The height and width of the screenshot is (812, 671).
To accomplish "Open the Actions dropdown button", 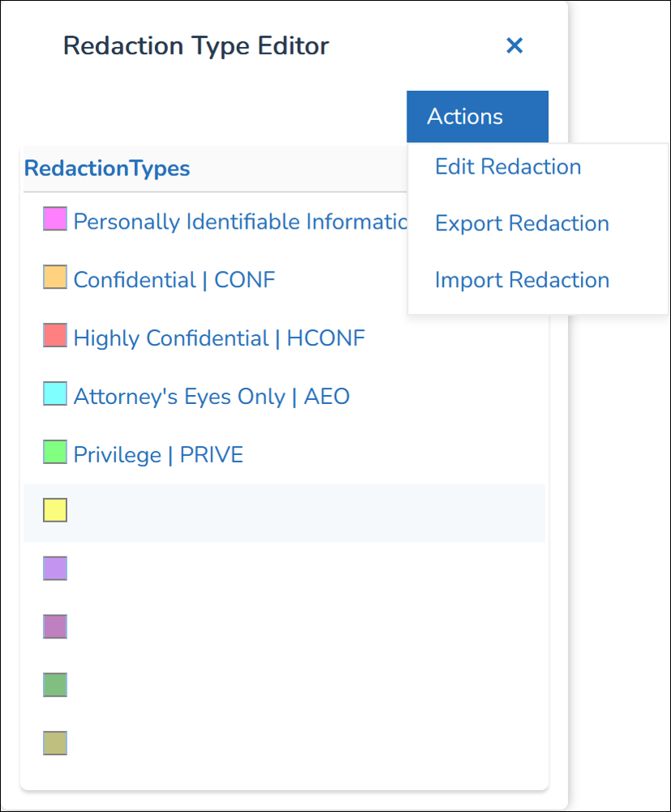I will (477, 117).
